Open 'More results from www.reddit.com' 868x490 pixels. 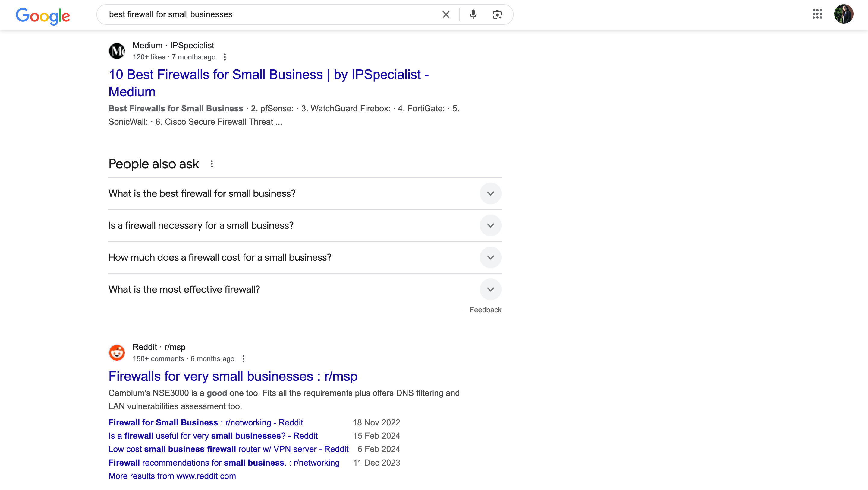pyautogui.click(x=172, y=476)
